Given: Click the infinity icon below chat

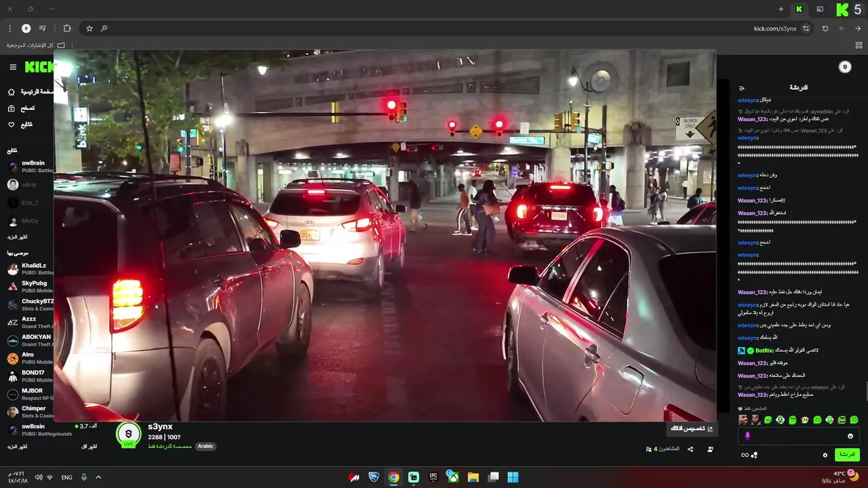Looking at the screenshot, I should [745, 455].
